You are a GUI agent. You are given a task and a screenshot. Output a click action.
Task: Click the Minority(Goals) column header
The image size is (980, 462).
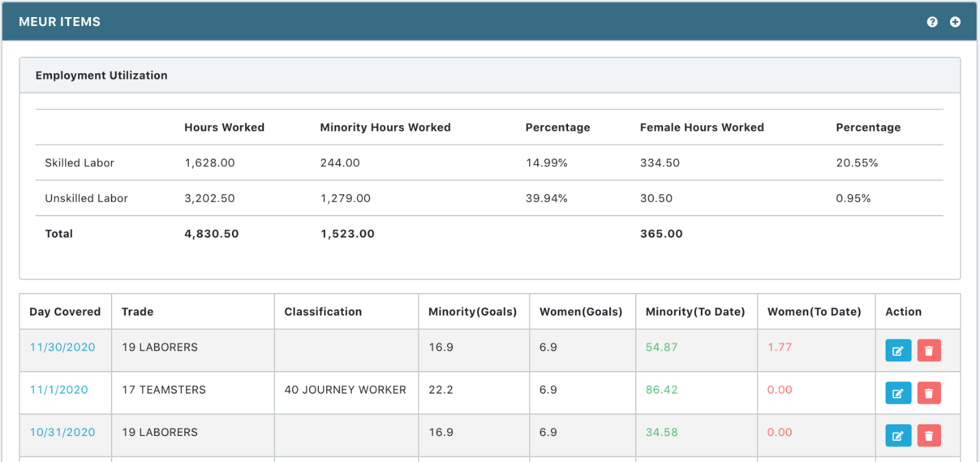[x=473, y=311]
